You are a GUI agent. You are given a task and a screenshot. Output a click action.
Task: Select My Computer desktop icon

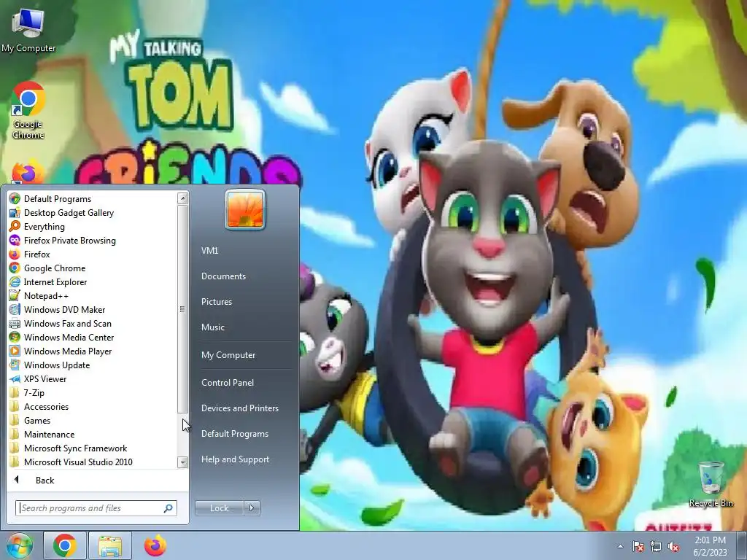tap(28, 30)
